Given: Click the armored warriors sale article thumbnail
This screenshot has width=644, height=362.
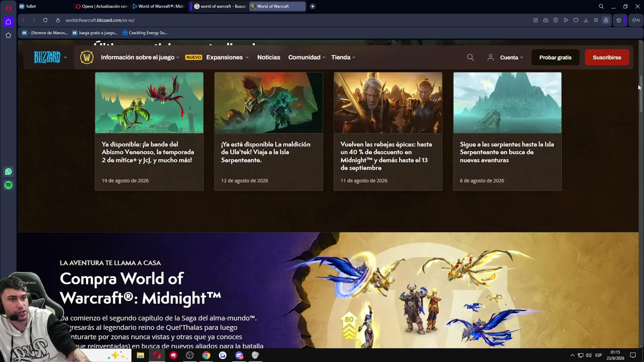Looking at the screenshot, I should [388, 103].
